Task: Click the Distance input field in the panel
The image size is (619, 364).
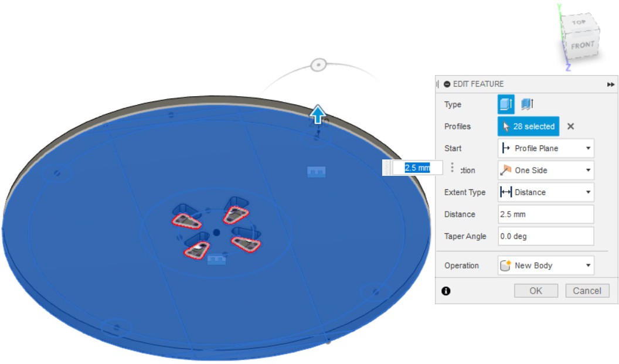Action: tap(545, 215)
